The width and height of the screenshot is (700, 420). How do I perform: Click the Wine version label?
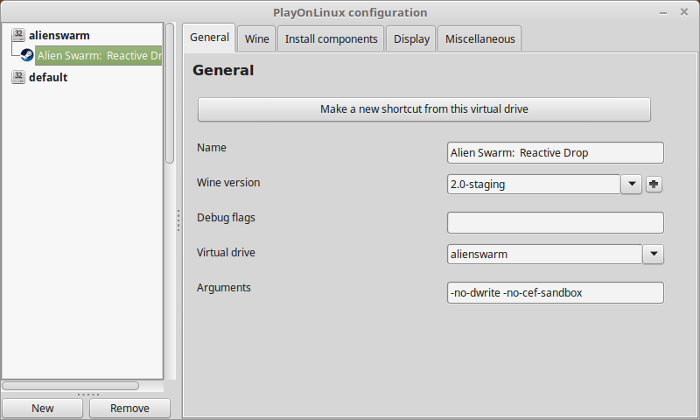228,183
